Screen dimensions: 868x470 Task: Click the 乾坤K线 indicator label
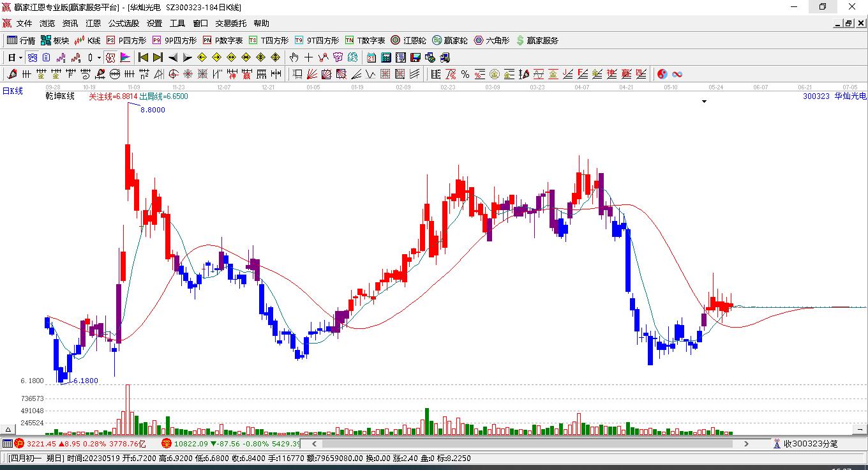point(60,96)
